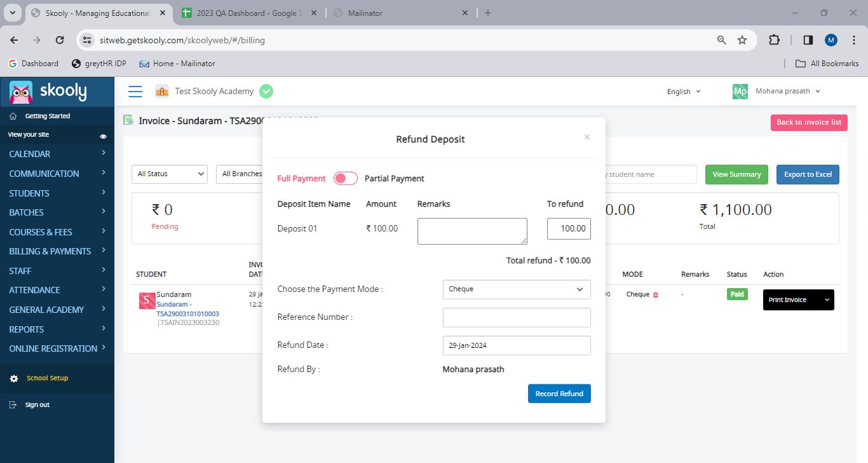Viewport: 868px width, 463px height.
Task: Open Mohana prasath user menu
Action: click(x=788, y=92)
